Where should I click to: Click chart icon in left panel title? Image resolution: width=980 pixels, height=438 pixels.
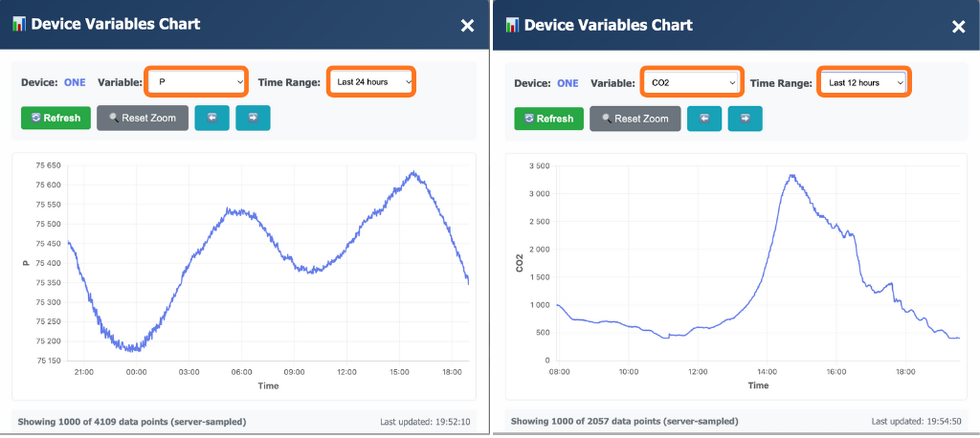(x=19, y=24)
